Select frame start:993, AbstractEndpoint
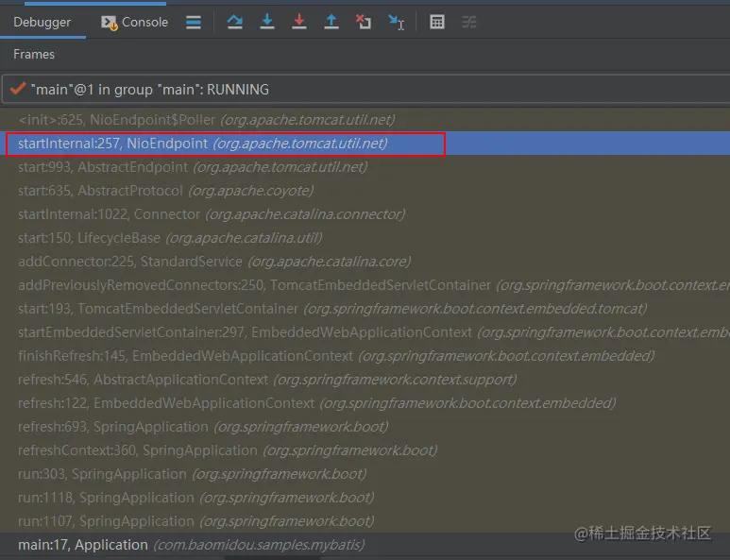730x560 pixels. click(x=365, y=167)
